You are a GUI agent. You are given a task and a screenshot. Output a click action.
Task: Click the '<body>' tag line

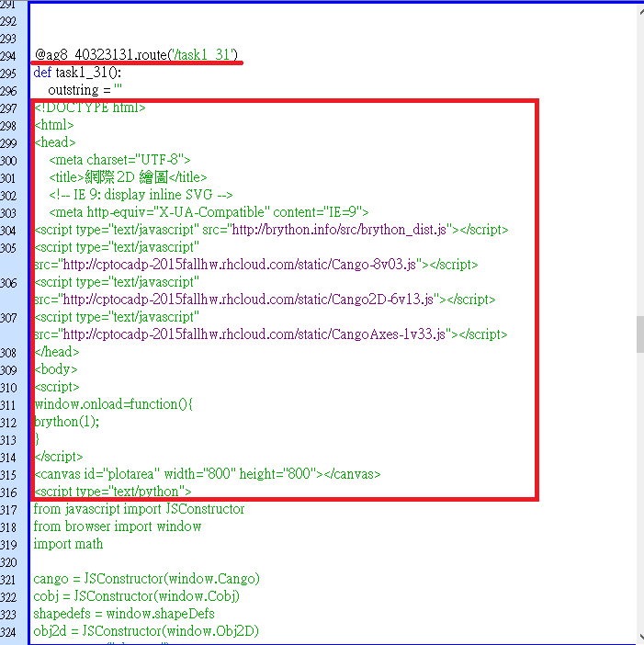click(56, 369)
